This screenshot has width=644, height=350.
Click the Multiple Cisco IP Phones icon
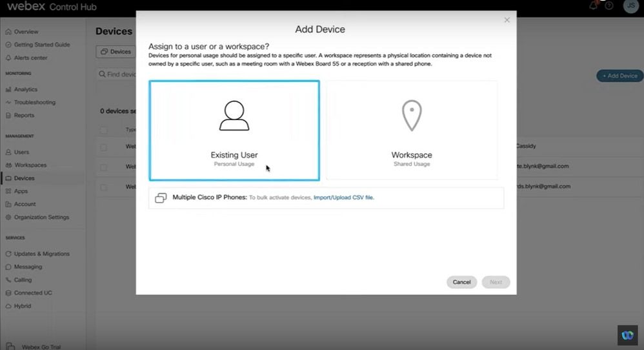tap(161, 198)
